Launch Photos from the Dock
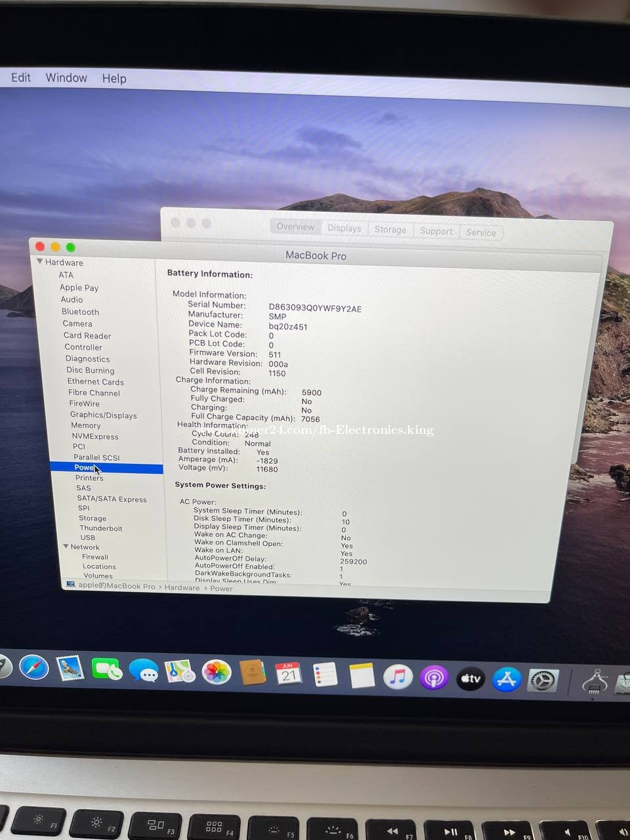This screenshot has height=840, width=630. pos(216,673)
